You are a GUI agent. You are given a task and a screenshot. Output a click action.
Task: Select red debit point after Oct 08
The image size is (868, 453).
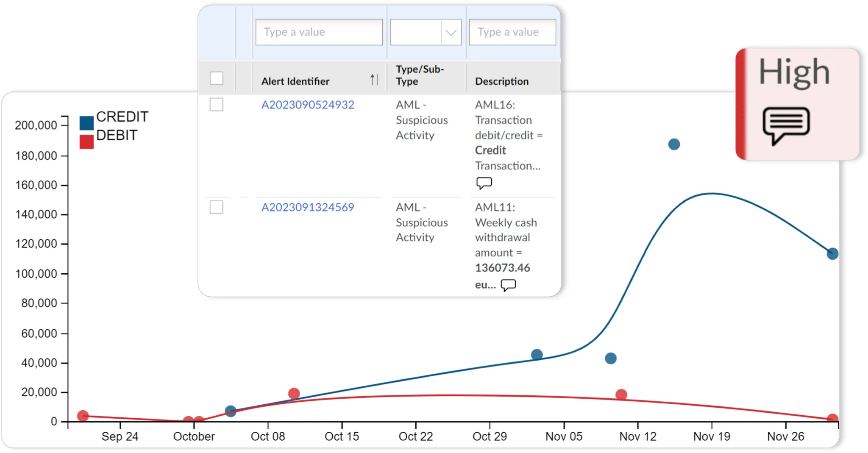point(294,394)
